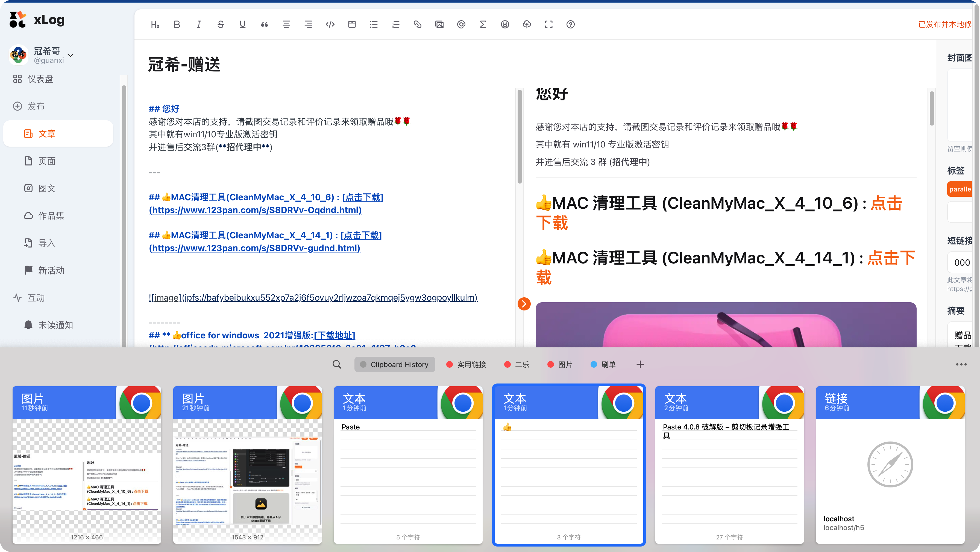Apply strikethrough from toolbar
The width and height of the screenshot is (980, 552).
click(x=221, y=24)
